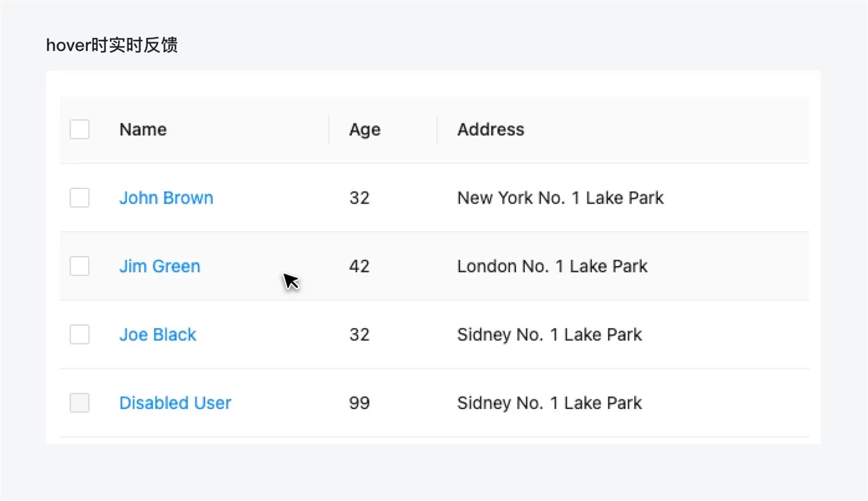Toggle the select-all checkbox in table header
Image resolution: width=868 pixels, height=501 pixels.
click(x=79, y=130)
